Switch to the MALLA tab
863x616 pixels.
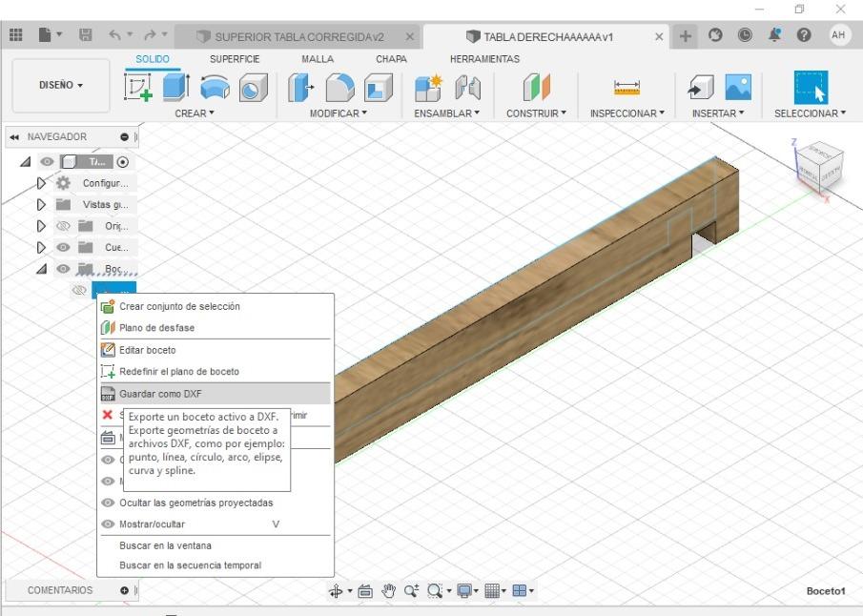click(318, 59)
